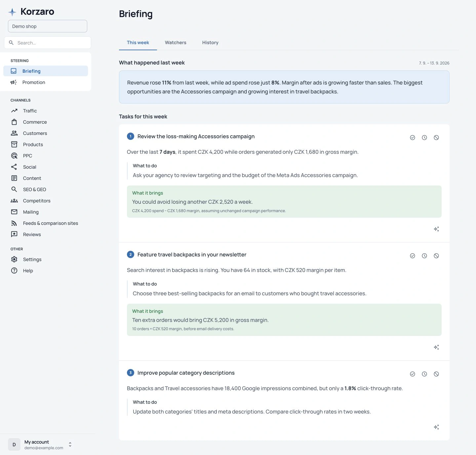Switch to the History tab

pyautogui.click(x=210, y=43)
